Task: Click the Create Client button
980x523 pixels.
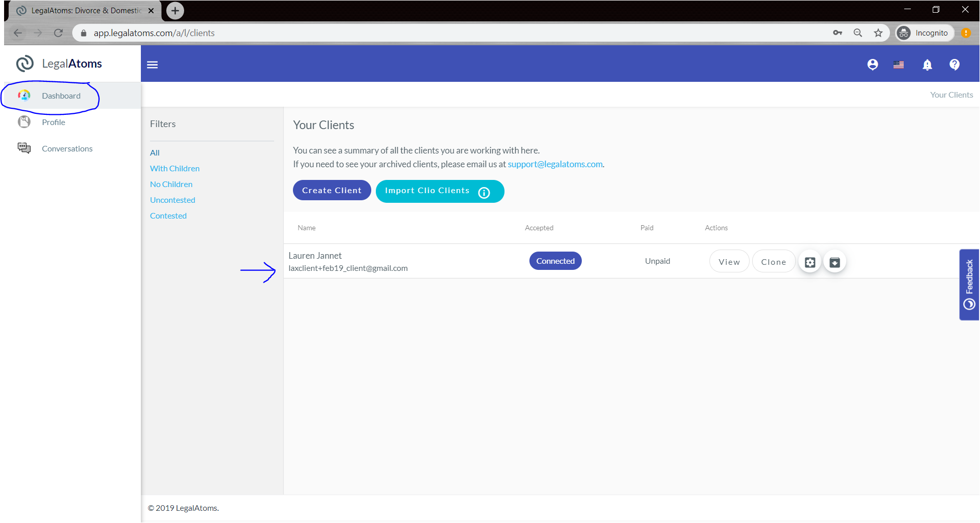Action: pyautogui.click(x=332, y=190)
